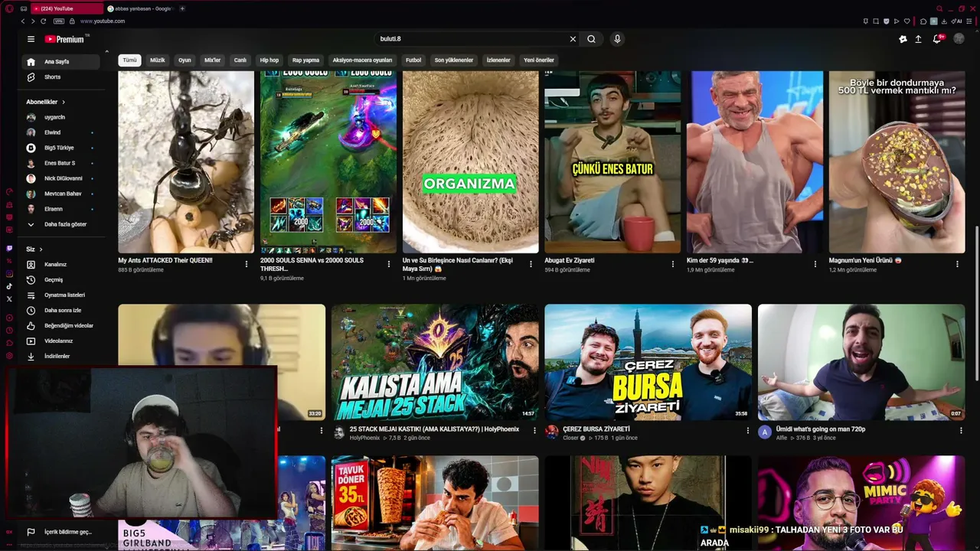980x551 pixels.
Task: Start voice search with the microphone
Action: (x=617, y=39)
